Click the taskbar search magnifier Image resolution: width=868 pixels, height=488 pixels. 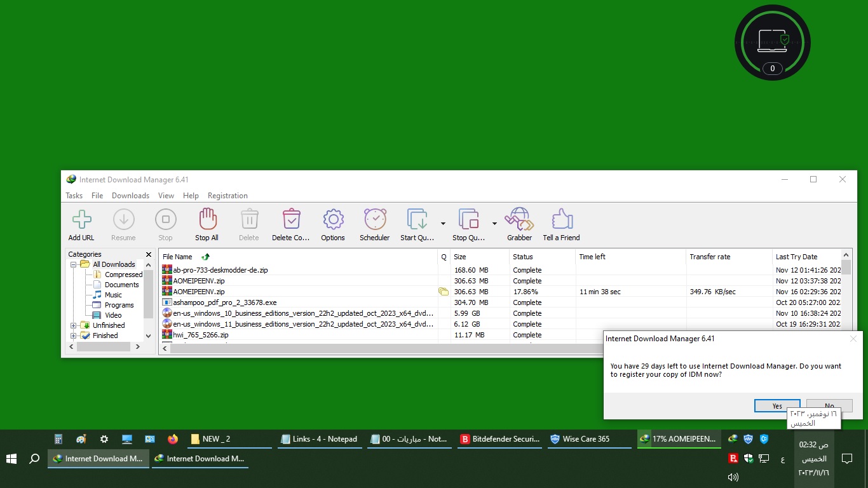point(34,459)
